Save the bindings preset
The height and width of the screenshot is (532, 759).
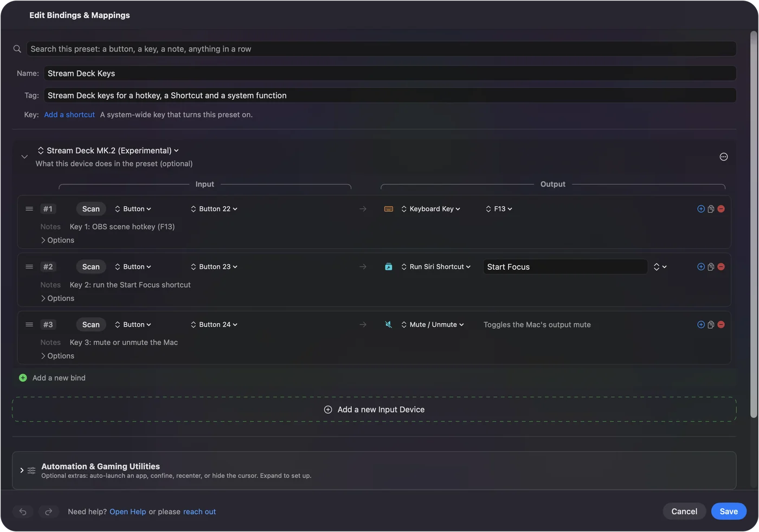pos(729,511)
